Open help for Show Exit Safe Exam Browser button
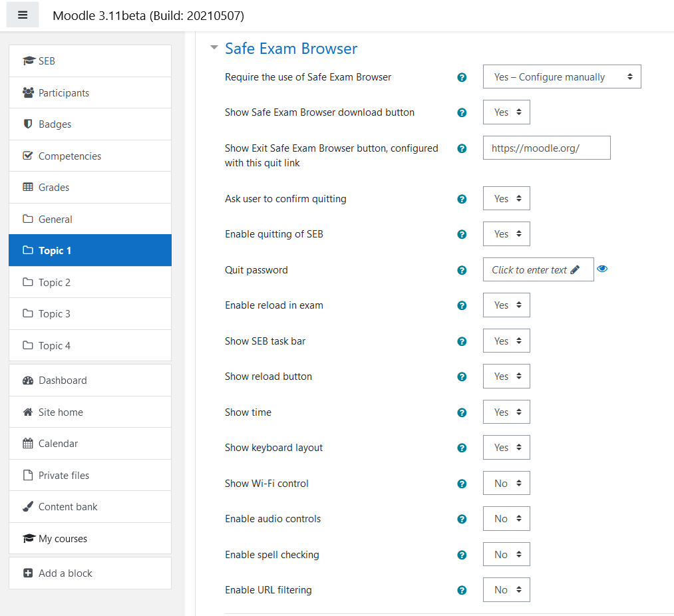Viewport: 674px width, 616px height. [x=462, y=149]
